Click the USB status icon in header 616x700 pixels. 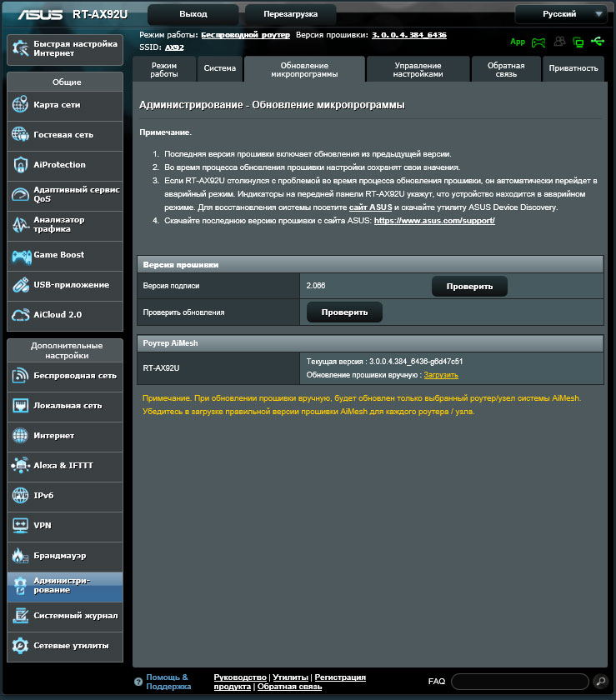(x=597, y=42)
